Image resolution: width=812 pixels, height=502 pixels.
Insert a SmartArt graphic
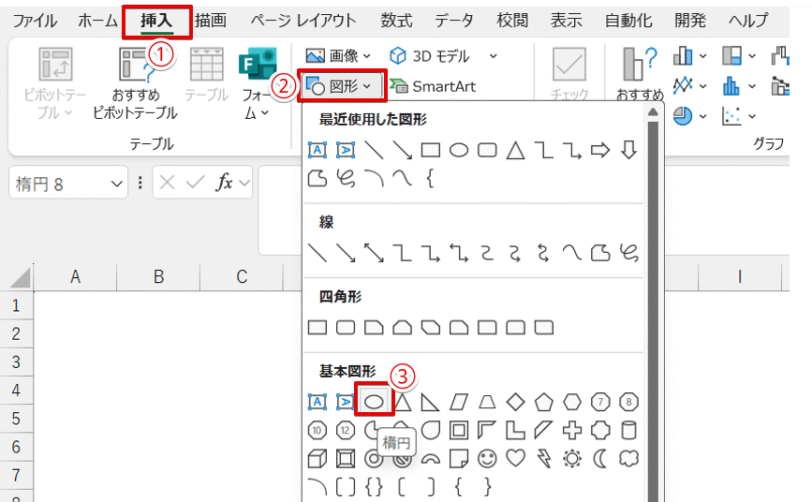pyautogui.click(x=433, y=86)
